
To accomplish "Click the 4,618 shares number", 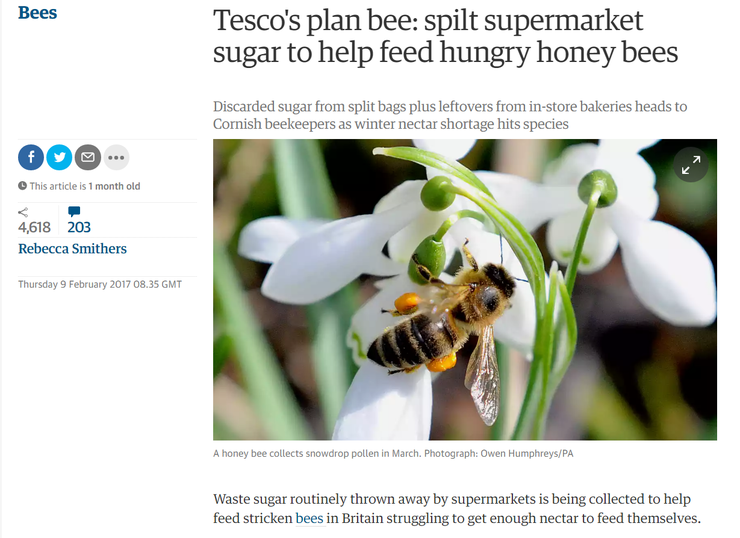I will pos(34,227).
